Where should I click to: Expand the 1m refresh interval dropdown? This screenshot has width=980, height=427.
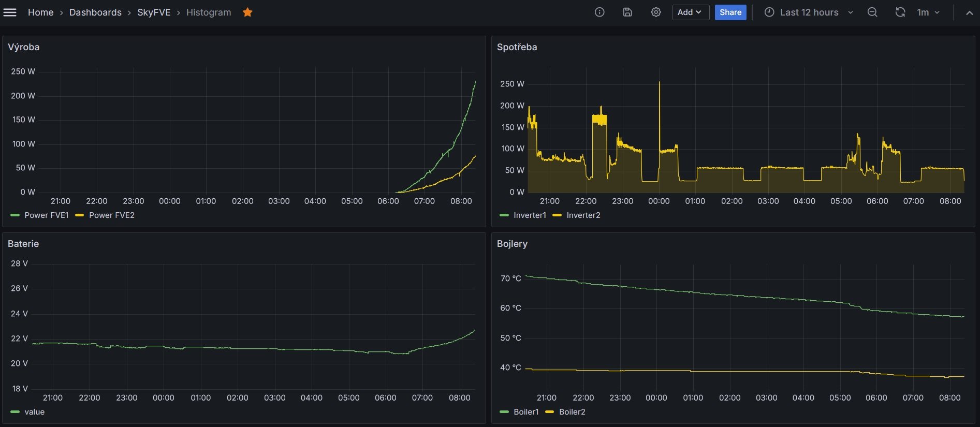pyautogui.click(x=929, y=12)
